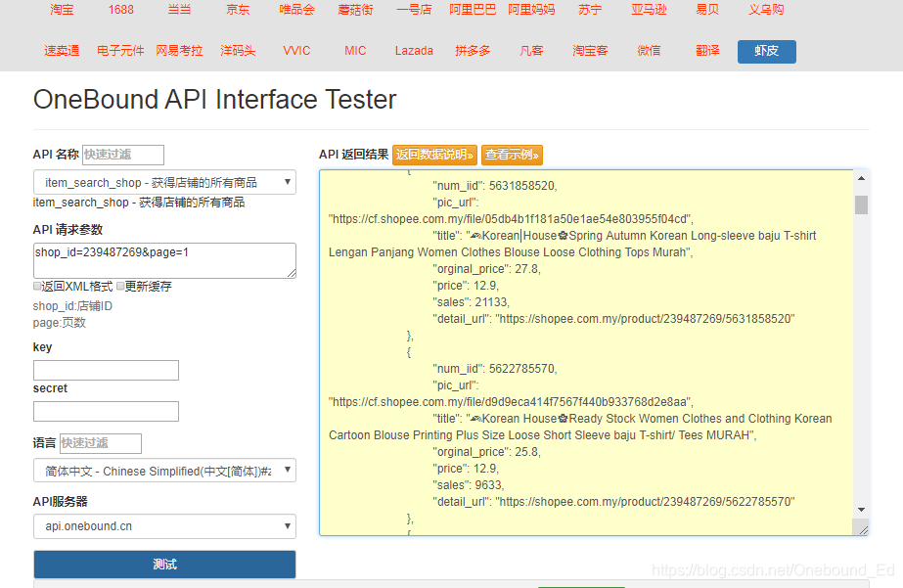903x588 pixels.
Task: Open the 1688 platform tab
Action: (x=121, y=10)
